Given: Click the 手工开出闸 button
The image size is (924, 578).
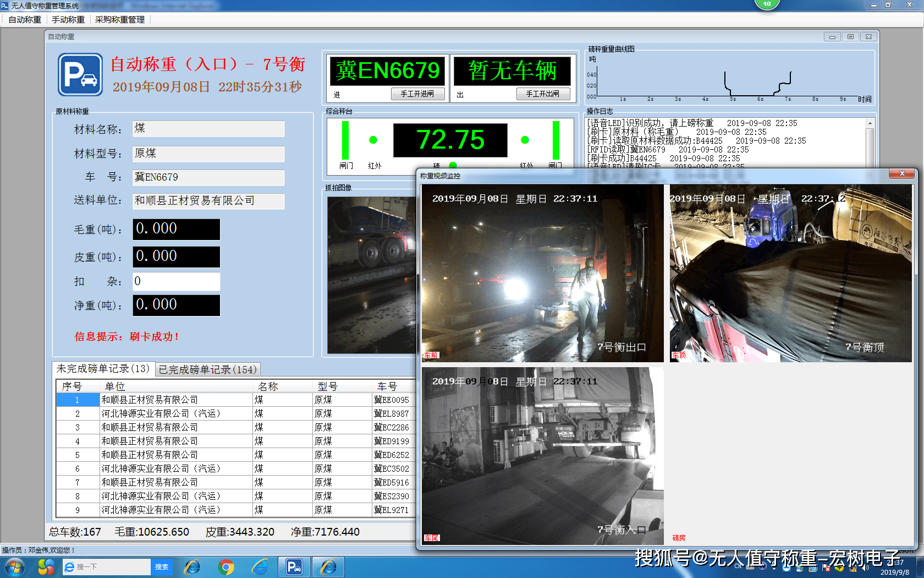Looking at the screenshot, I should pos(543,94).
